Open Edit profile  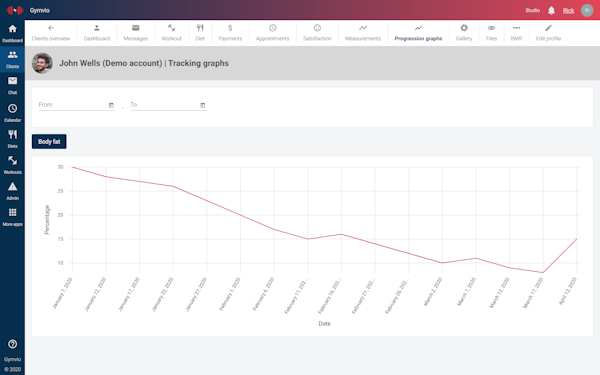548,33
